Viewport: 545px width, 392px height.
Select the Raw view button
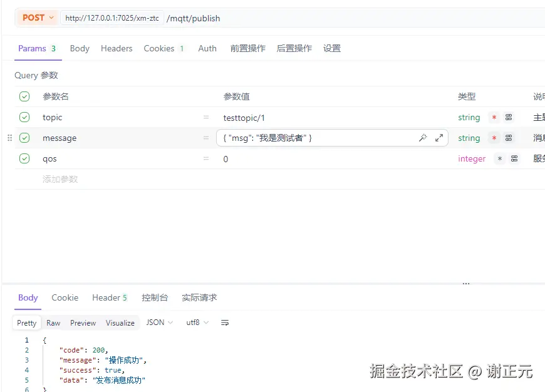click(53, 323)
